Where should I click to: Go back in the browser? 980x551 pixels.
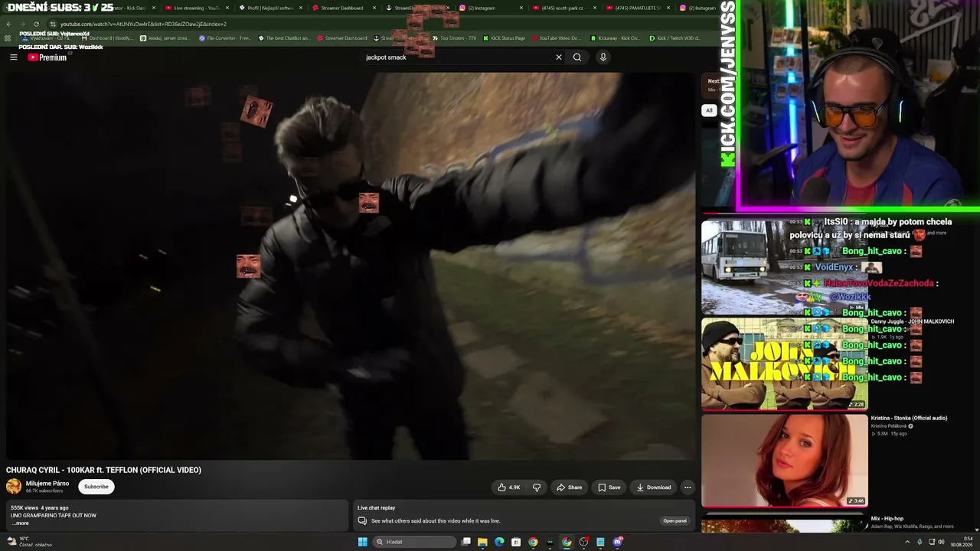click(8, 24)
